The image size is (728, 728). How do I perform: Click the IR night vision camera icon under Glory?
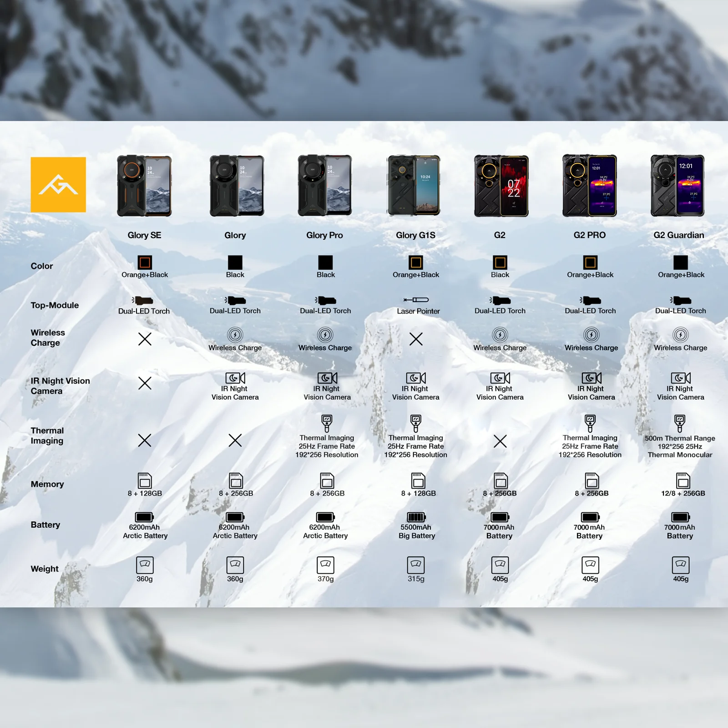pyautogui.click(x=235, y=378)
